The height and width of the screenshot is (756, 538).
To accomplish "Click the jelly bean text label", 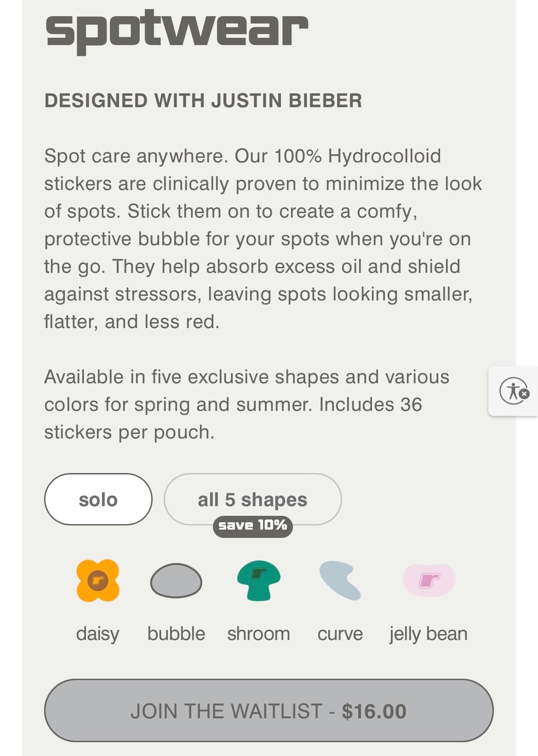I will point(429,634).
